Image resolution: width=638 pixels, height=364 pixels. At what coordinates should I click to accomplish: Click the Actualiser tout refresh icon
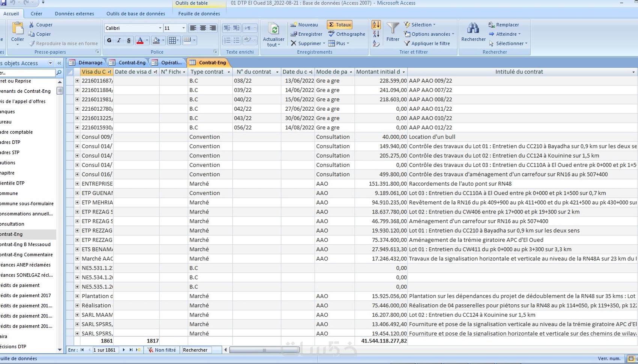coord(274,29)
